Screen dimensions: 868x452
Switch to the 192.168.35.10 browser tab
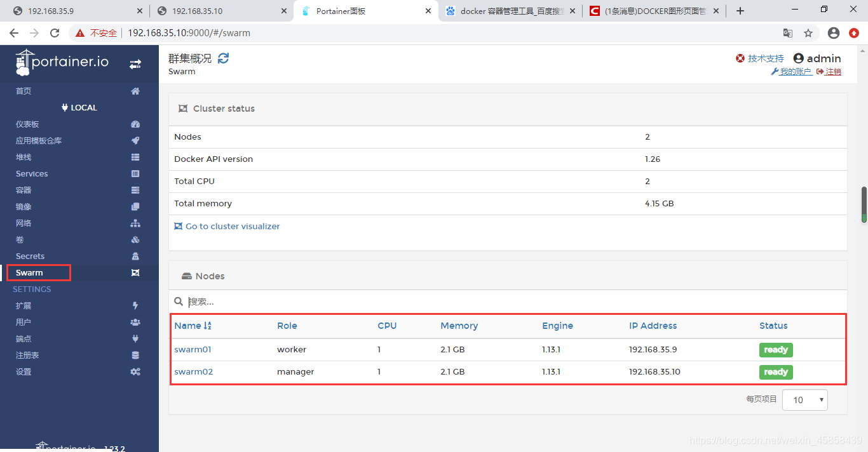tap(221, 11)
